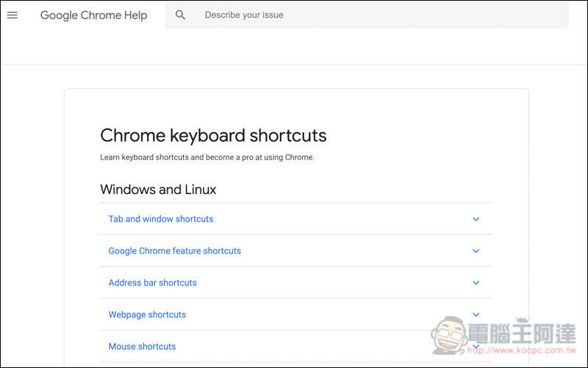Viewport: 588px width, 368px height.
Task: Click the Windows and Linux heading
Action: (158, 190)
